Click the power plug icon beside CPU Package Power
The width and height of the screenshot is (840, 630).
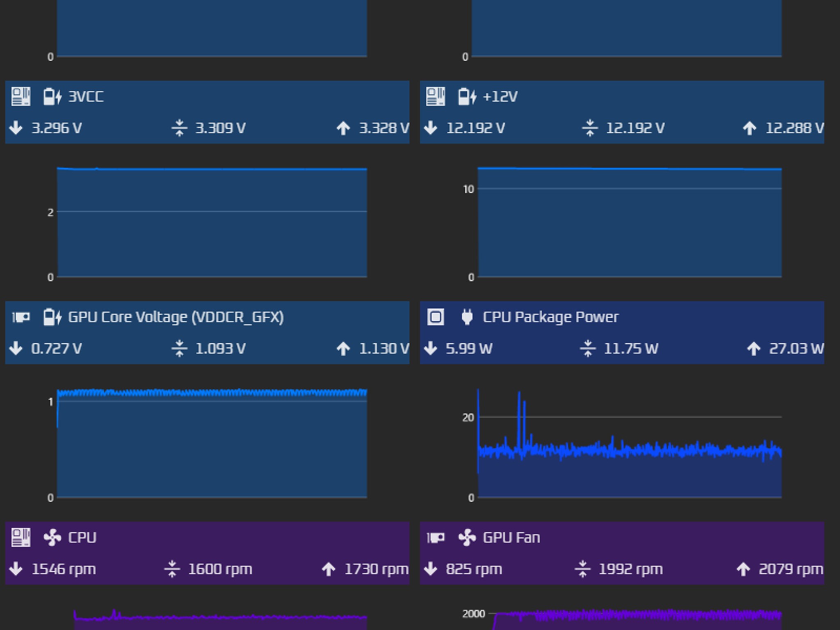(467, 317)
